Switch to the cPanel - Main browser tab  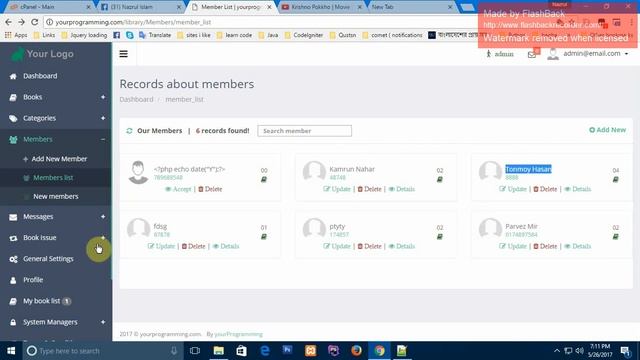(49, 7)
